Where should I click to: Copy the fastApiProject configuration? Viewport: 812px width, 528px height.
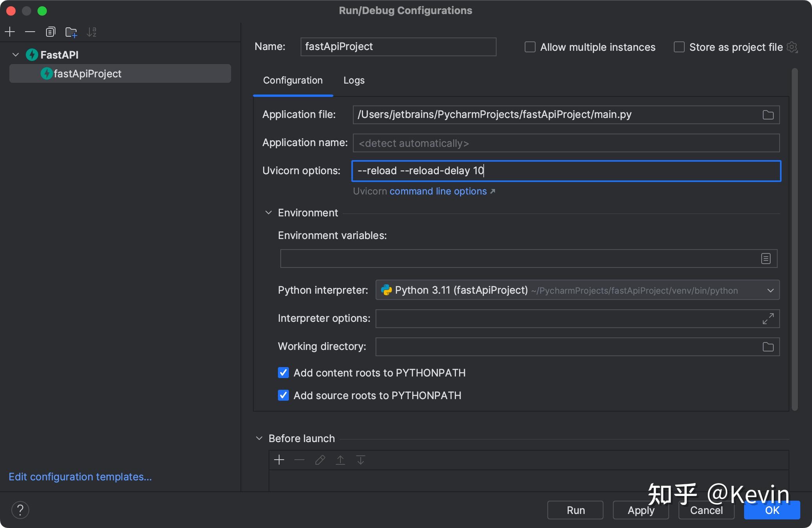51,32
